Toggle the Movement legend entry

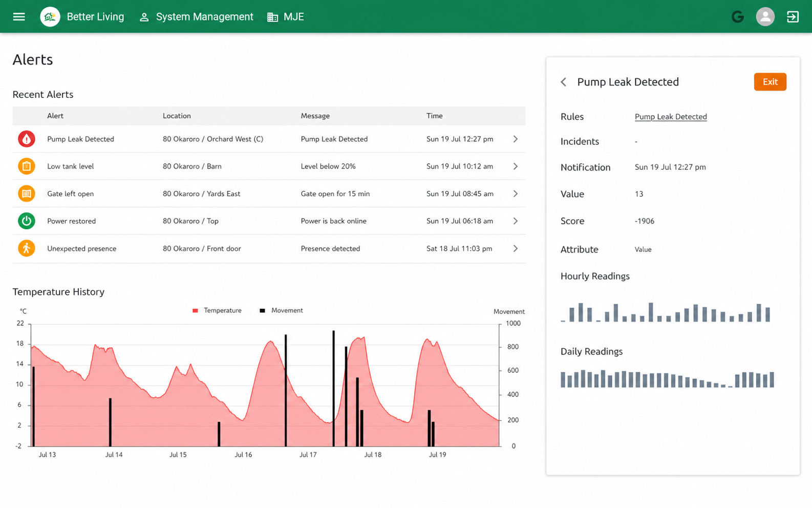[282, 310]
